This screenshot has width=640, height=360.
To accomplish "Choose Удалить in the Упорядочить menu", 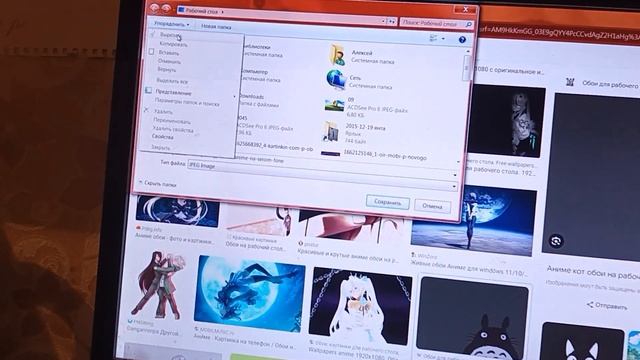I will [x=163, y=111].
